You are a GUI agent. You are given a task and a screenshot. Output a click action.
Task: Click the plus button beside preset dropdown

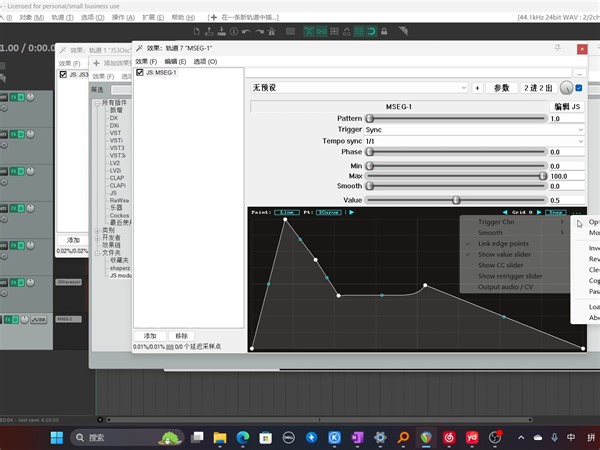pos(477,88)
